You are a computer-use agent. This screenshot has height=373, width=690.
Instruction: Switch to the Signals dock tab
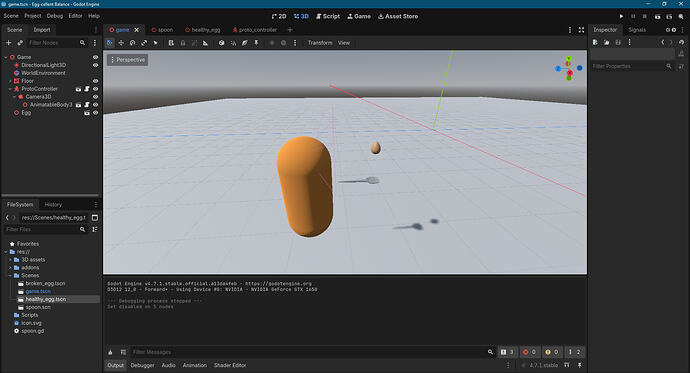(637, 30)
